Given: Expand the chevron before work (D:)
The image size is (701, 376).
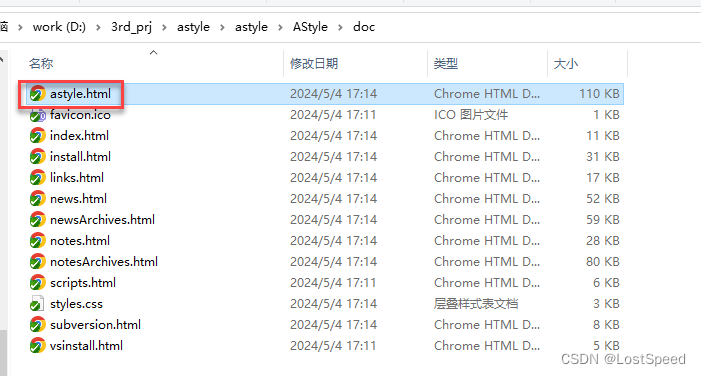Looking at the screenshot, I should click(x=20, y=27).
